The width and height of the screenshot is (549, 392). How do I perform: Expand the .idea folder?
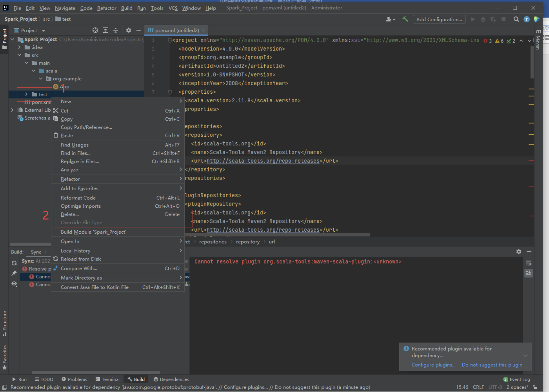(19, 47)
